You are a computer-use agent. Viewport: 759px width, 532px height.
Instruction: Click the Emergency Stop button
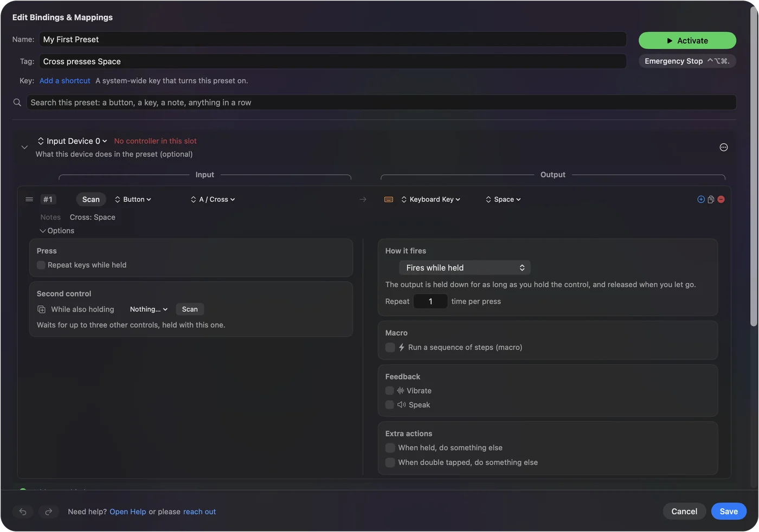(x=687, y=61)
